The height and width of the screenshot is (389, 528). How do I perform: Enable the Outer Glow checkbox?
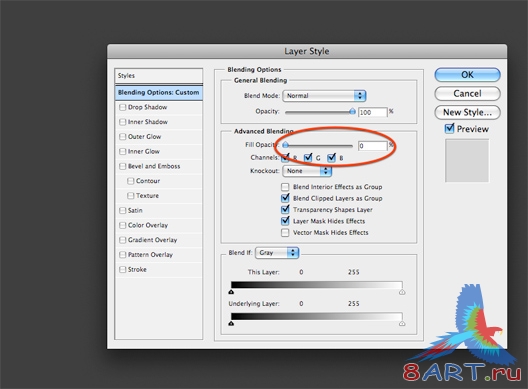tap(123, 137)
